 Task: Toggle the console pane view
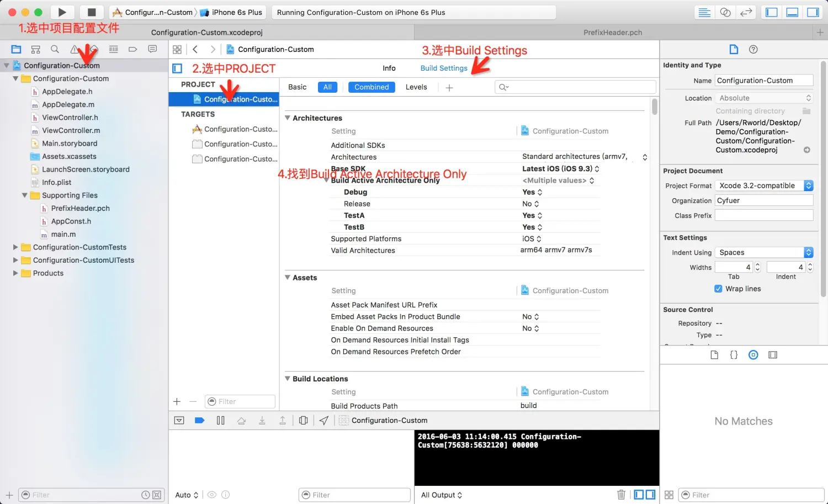click(x=651, y=495)
